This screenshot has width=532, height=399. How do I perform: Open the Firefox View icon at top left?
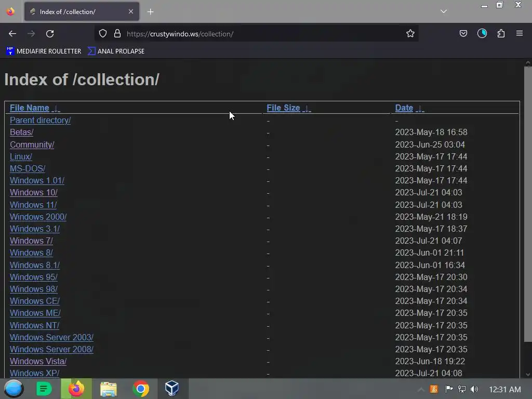(x=10, y=11)
